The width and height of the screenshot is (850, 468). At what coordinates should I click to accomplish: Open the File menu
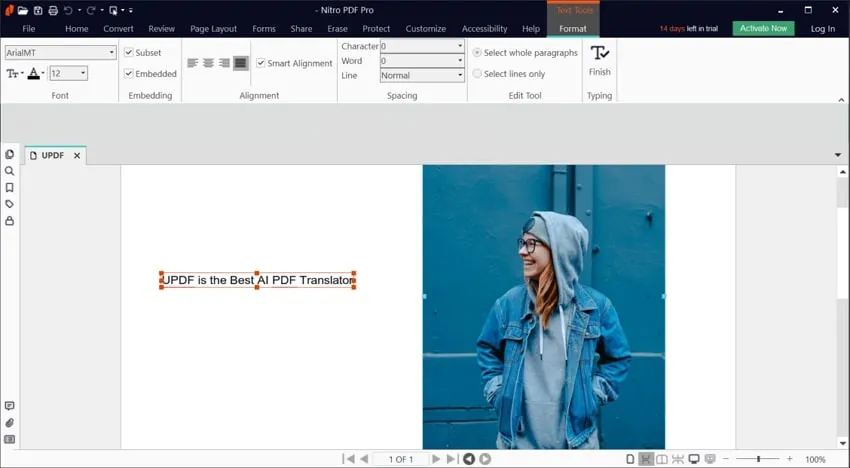point(29,29)
